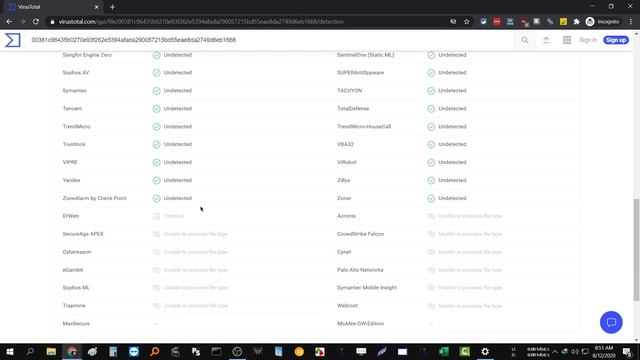Click the Acronis unable-to-process icon
Image resolution: width=640 pixels, height=360 pixels.
coord(431,216)
